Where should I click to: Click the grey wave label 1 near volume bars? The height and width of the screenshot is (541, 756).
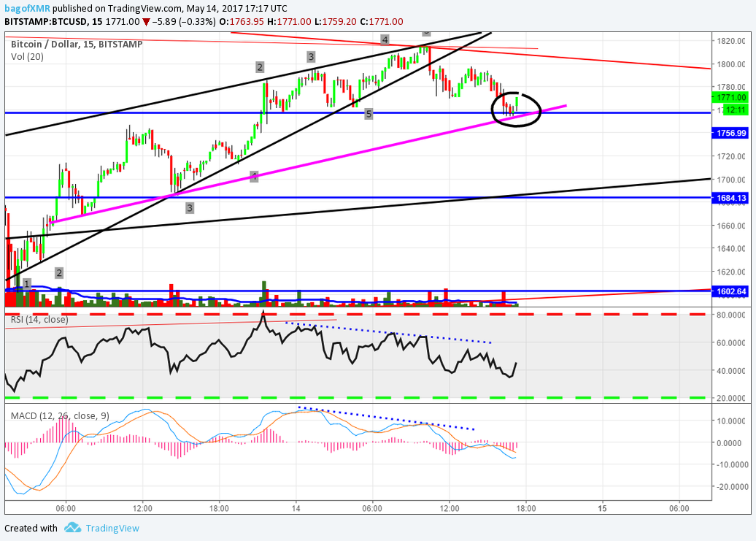click(x=27, y=283)
